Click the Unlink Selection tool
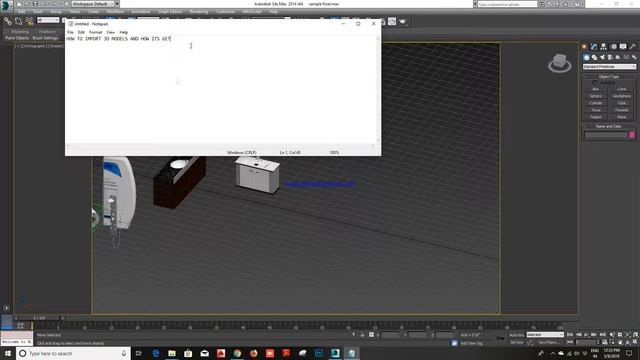Image resolution: width=640 pixels, height=360 pixels. pos(18,21)
